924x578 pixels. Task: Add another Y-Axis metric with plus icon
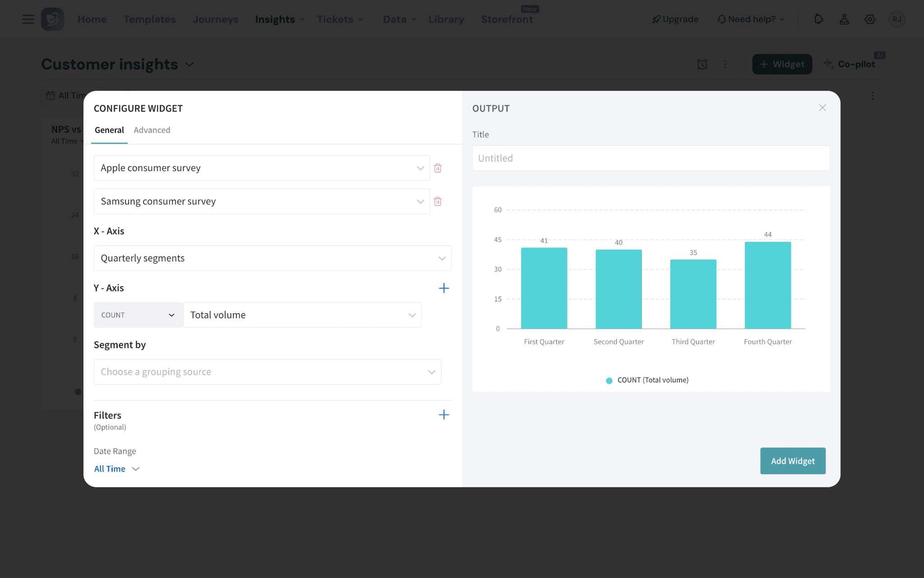coord(444,288)
